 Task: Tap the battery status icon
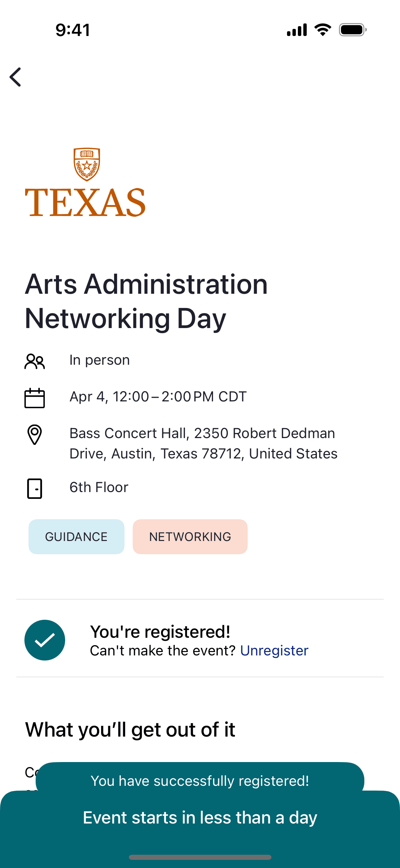353,30
